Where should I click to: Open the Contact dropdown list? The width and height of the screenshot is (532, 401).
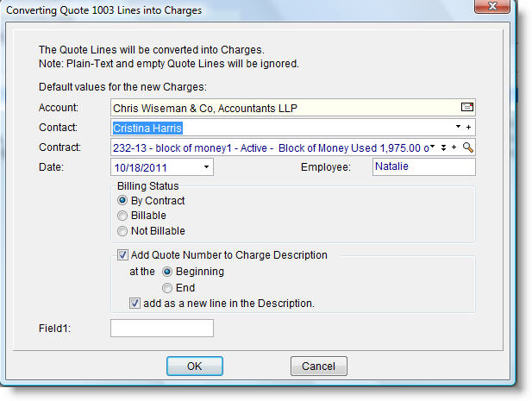[x=458, y=128]
